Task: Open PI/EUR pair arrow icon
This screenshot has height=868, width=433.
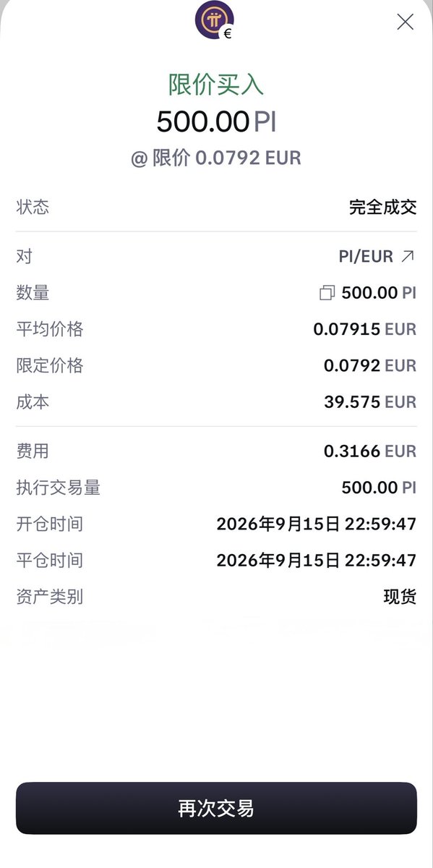Action: [x=408, y=256]
